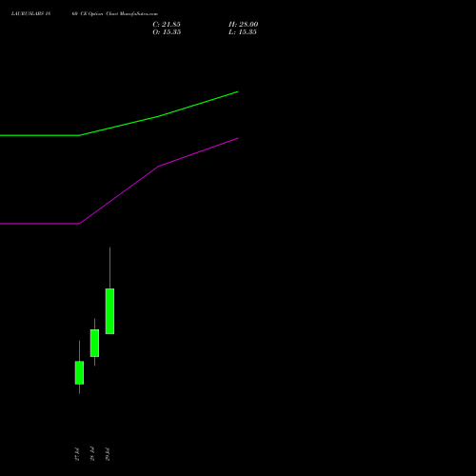This screenshot has width=476, height=476.
Task: Click the LAURUSLABS chart title text
Action: tap(85, 14)
